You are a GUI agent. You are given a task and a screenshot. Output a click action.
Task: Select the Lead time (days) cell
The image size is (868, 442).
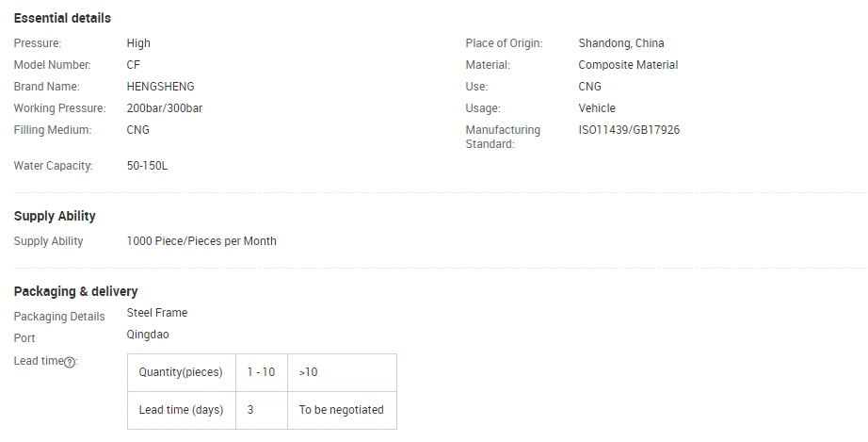(x=182, y=411)
